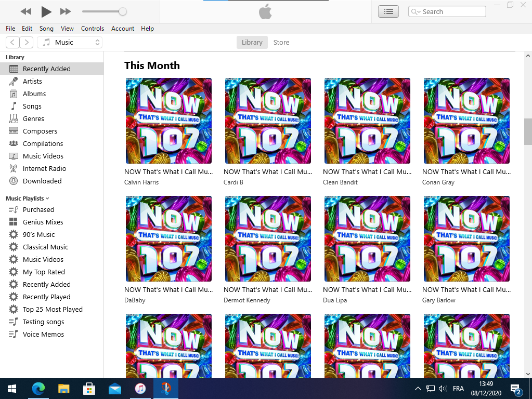The height and width of the screenshot is (399, 532).
Task: Select the Clean Bandit album cover
Action: click(367, 121)
